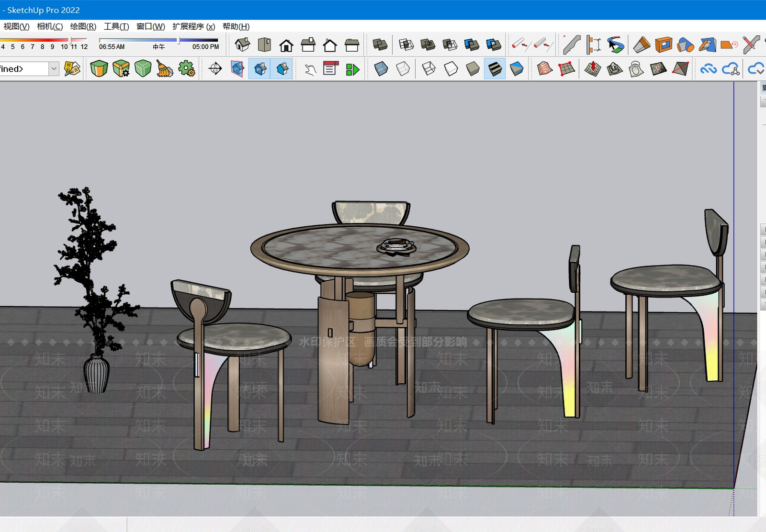Viewport: 766px width, 532px height.
Task: Select the Split solid tool
Action: (x=494, y=45)
